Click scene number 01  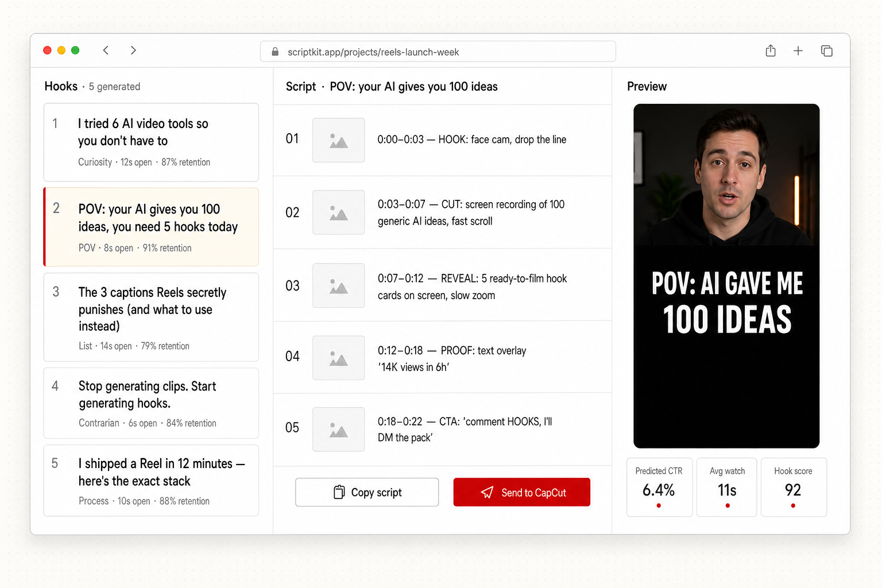292,138
